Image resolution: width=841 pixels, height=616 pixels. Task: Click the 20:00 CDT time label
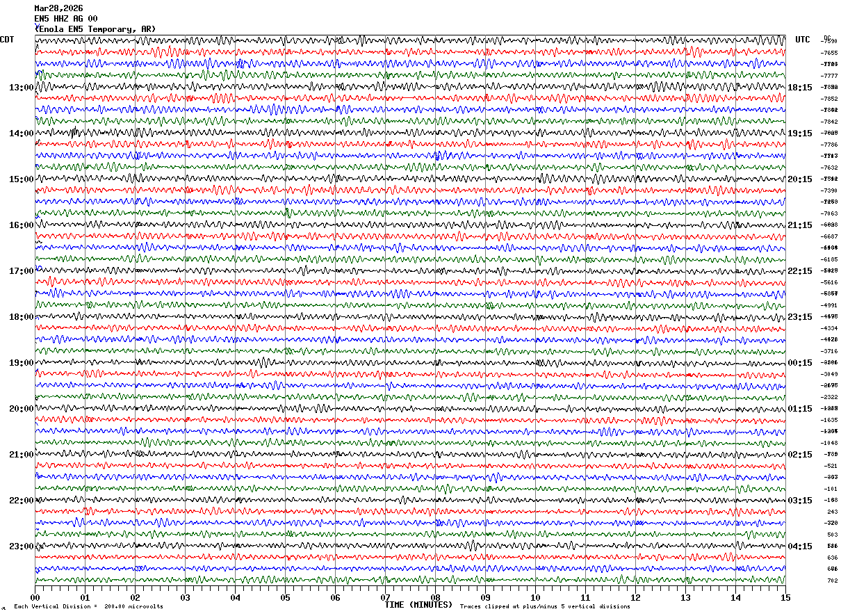[22, 409]
